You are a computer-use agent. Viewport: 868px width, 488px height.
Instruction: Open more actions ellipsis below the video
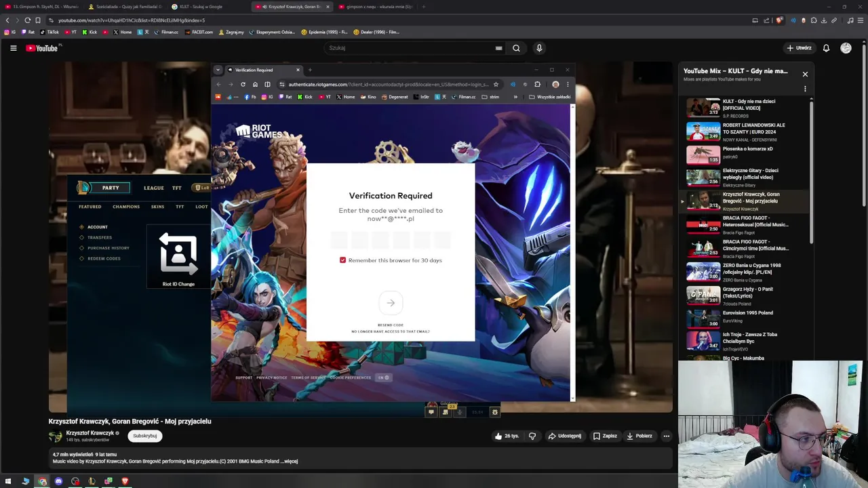(667, 436)
